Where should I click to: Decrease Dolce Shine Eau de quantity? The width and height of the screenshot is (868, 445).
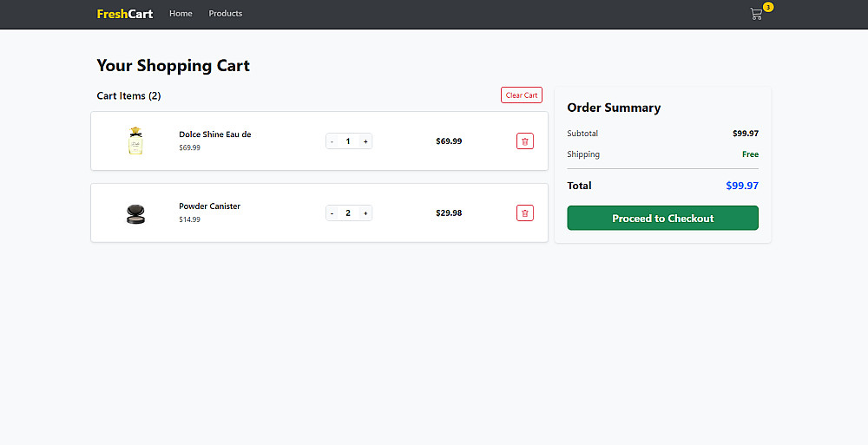pos(332,141)
